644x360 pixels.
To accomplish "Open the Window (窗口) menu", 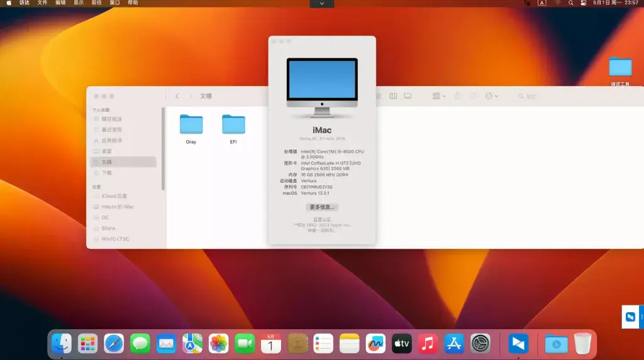I will coord(114,3).
